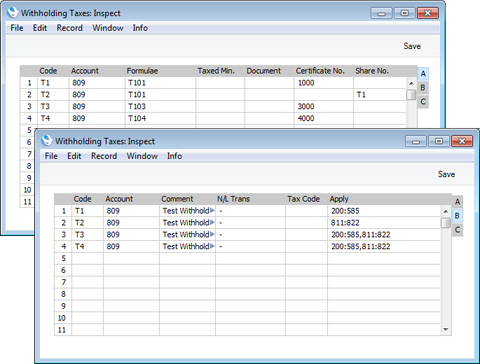The image size is (480, 364).
Task: Minimize the front Withholding Taxes window
Action: pyautogui.click(x=416, y=141)
